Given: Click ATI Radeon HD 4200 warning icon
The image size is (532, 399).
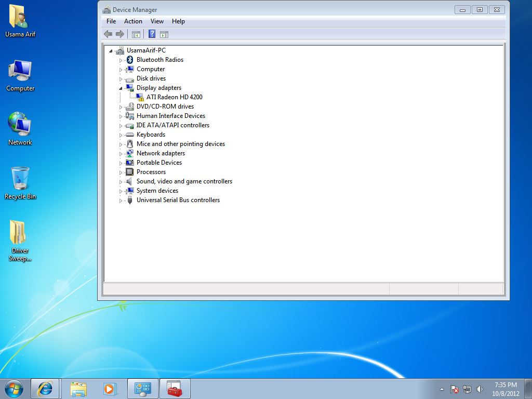Looking at the screenshot, I should click(x=140, y=97).
